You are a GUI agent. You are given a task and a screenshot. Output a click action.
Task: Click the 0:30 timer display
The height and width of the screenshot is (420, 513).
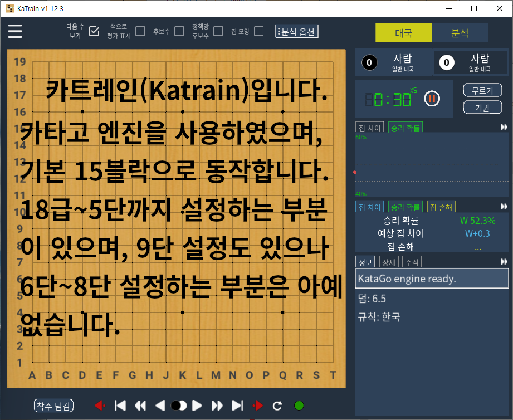pos(388,99)
